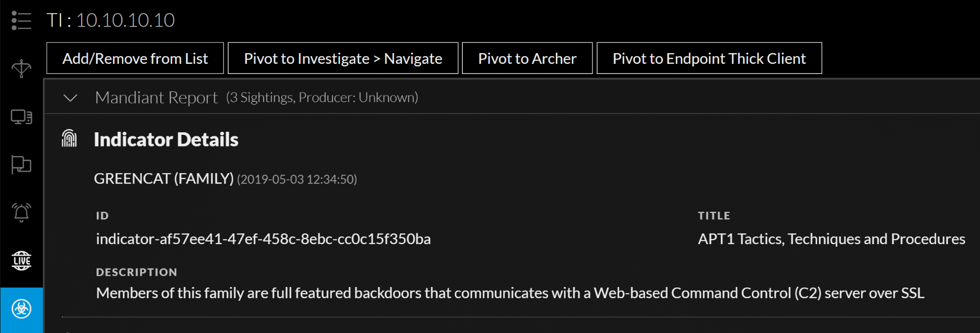
Task: Select the highlighted biohazard sidebar icon
Action: (21, 309)
